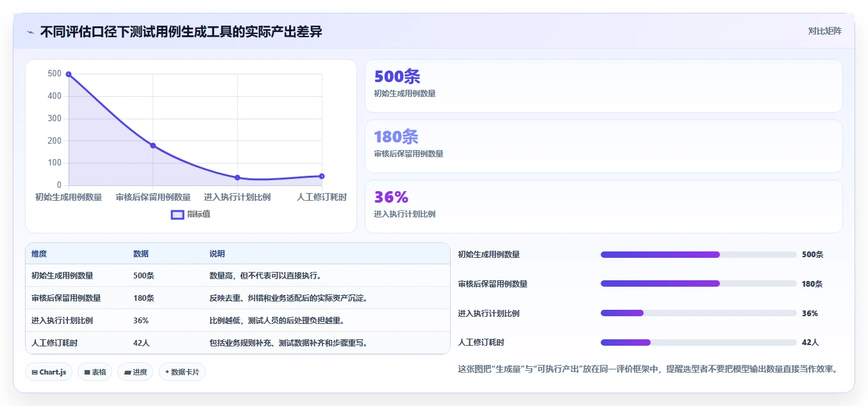Click description 数量高，但不代表可以直接执行。

coord(265,276)
